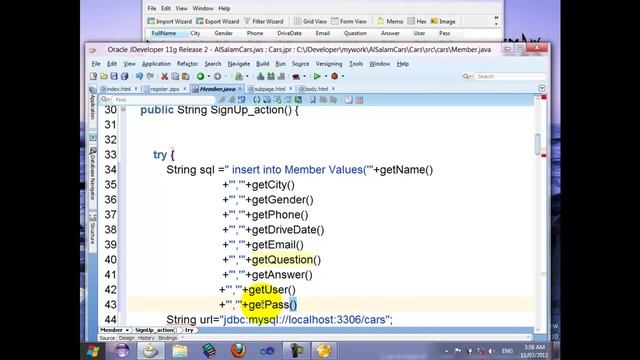Switch to the body.html tab

click(316, 89)
